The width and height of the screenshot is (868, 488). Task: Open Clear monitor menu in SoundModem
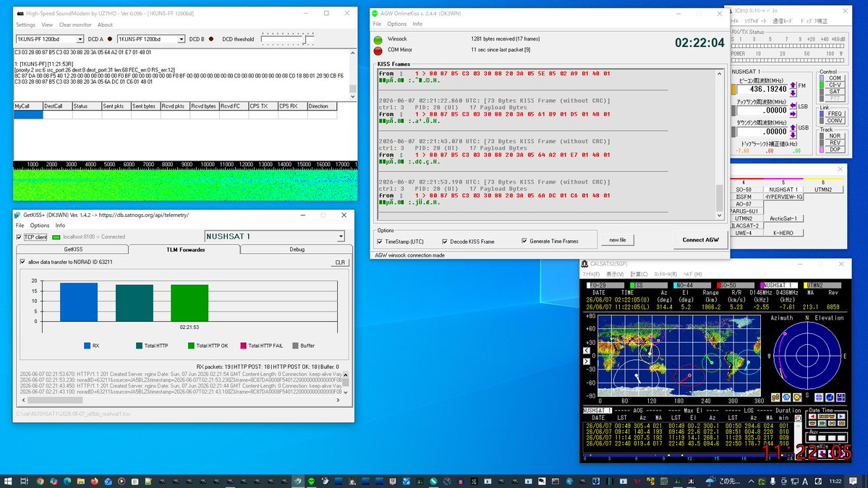pos(75,25)
